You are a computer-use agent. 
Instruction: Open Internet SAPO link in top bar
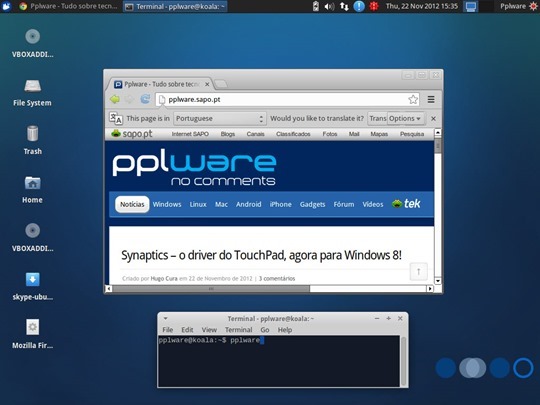coord(190,134)
